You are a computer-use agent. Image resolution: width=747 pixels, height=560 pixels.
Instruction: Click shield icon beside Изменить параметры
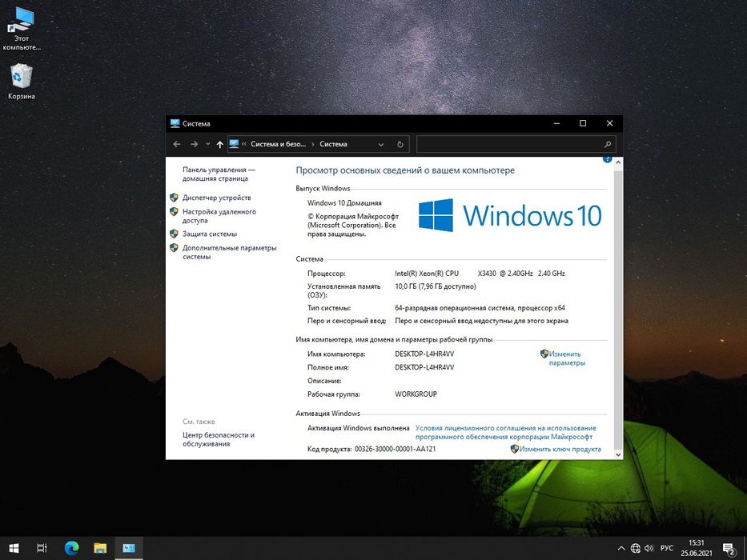coord(544,354)
